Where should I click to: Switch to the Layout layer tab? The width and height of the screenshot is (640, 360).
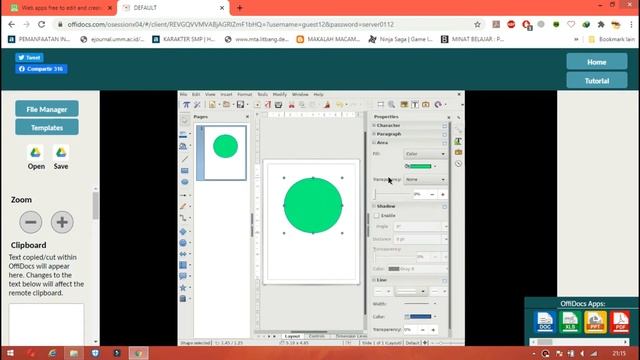pos(292,336)
